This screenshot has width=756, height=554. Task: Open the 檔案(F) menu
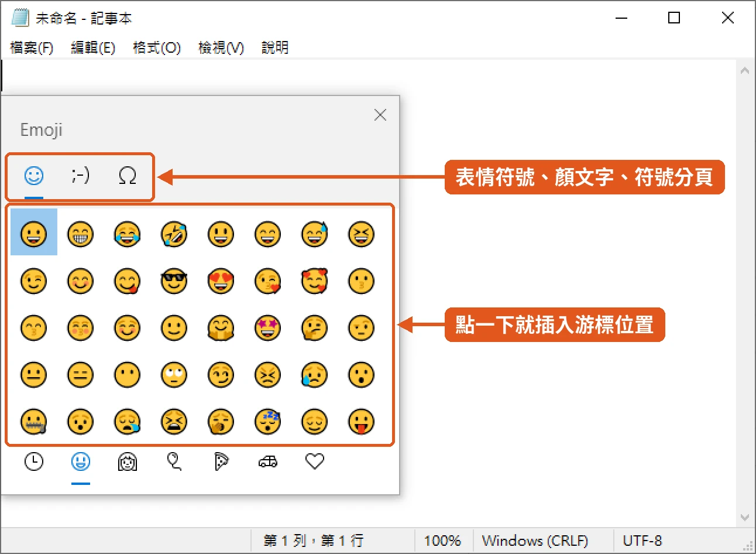[32, 47]
